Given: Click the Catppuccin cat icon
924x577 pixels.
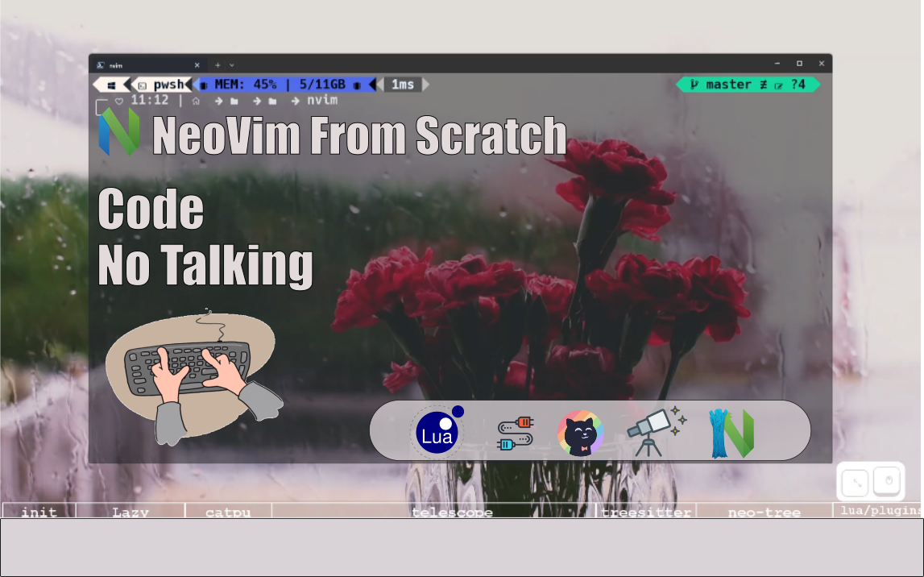Looking at the screenshot, I should tap(581, 434).
